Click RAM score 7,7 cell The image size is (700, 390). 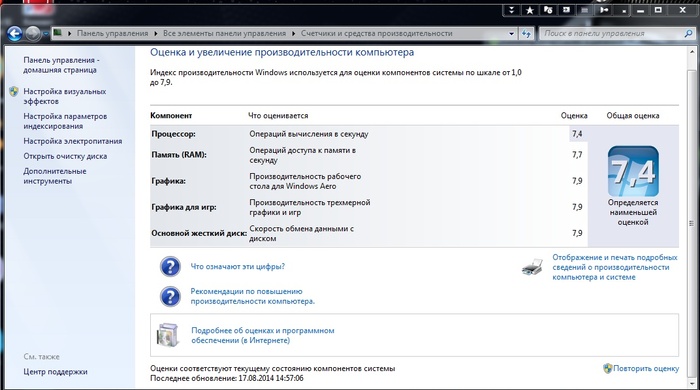[577, 155]
